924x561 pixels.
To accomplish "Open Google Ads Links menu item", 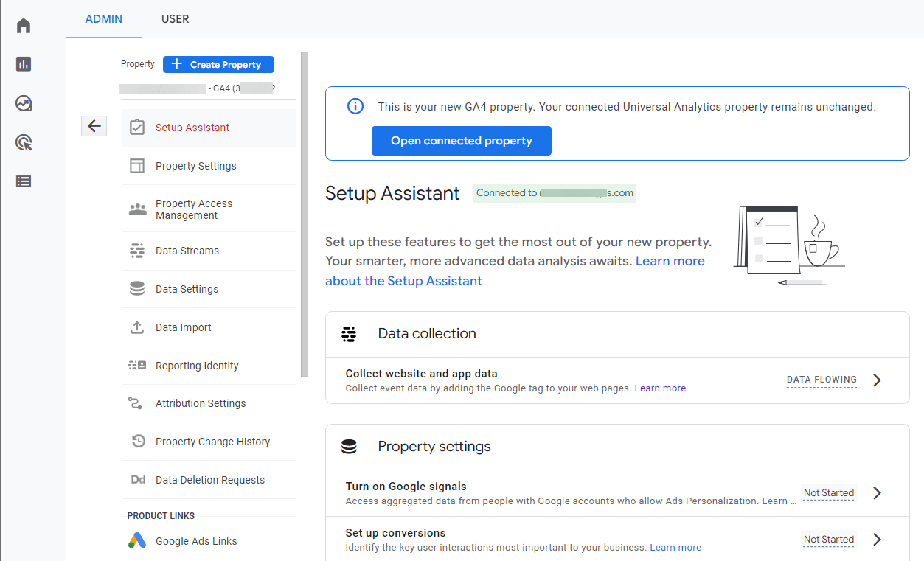I will coord(209,541).
